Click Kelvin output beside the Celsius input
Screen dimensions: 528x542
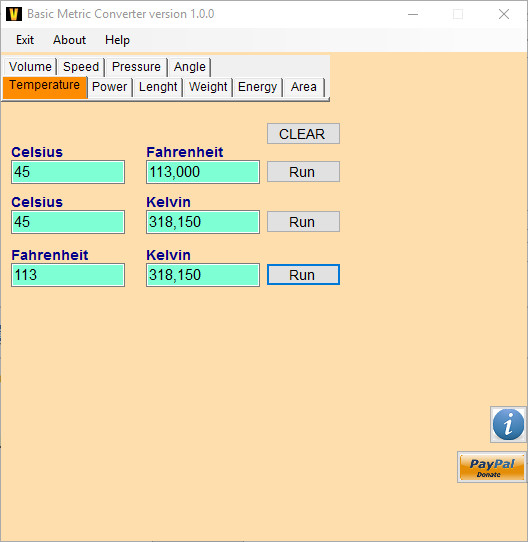(203, 222)
